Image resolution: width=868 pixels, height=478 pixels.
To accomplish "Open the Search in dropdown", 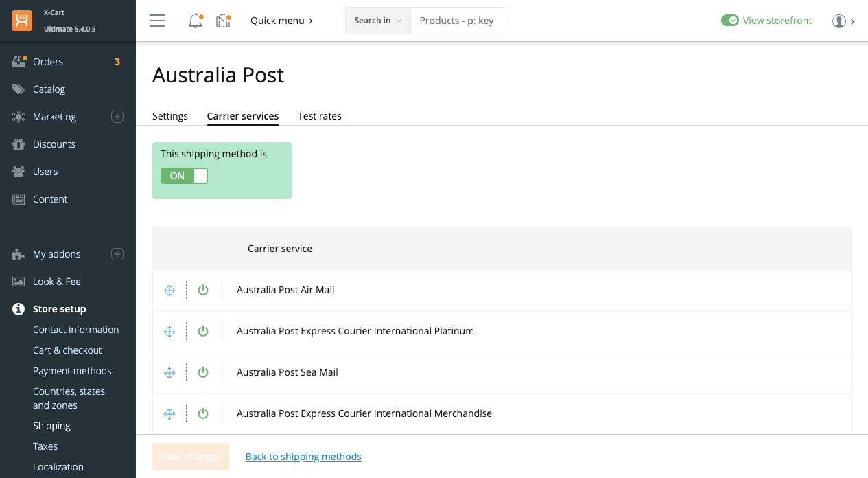I will click(377, 21).
